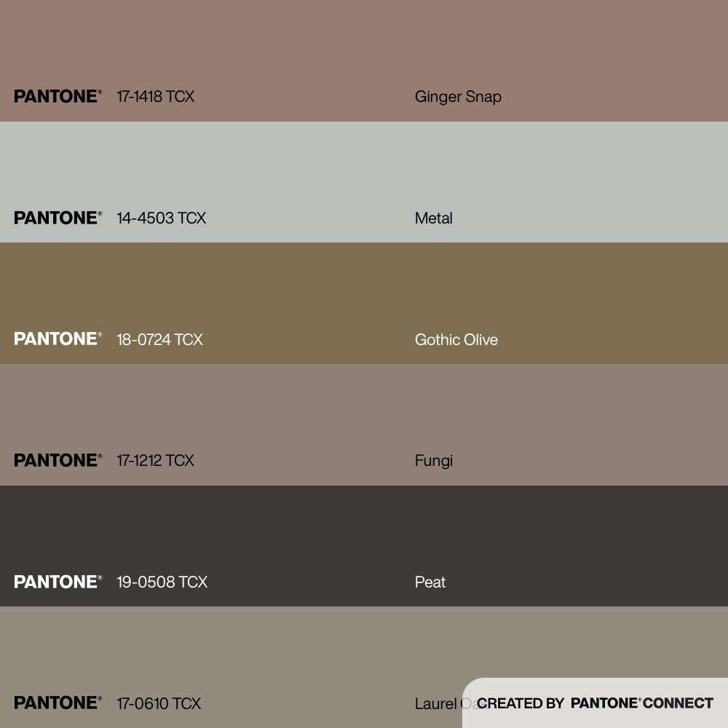
Task: Click the PANTONE logo beside 17-0610 TCX
Action: [x=58, y=703]
